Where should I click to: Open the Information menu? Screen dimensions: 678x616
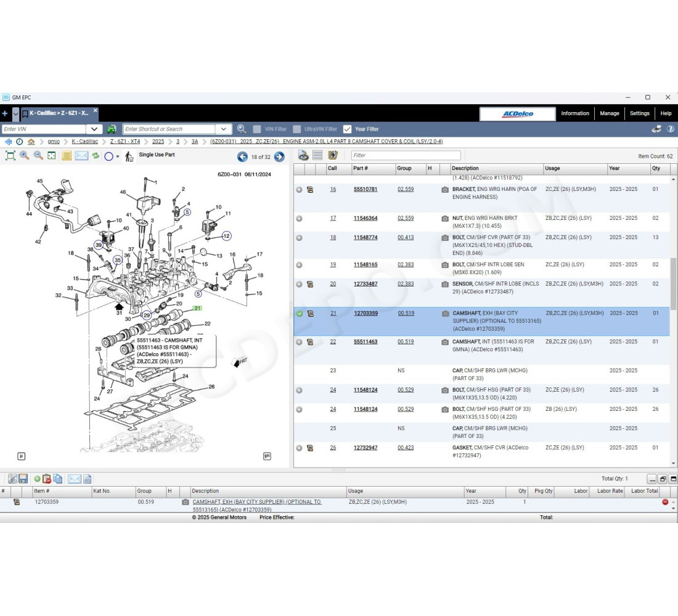tap(575, 113)
